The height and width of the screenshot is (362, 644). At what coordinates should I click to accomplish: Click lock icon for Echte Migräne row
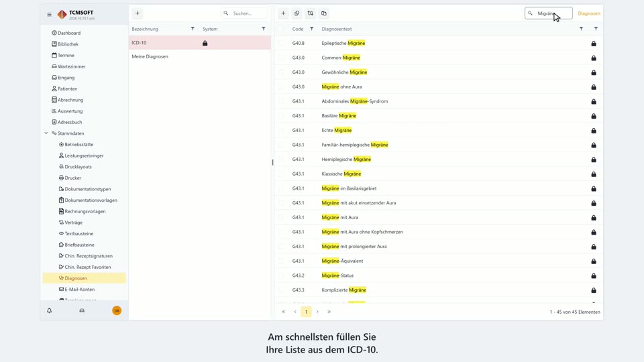click(594, 131)
